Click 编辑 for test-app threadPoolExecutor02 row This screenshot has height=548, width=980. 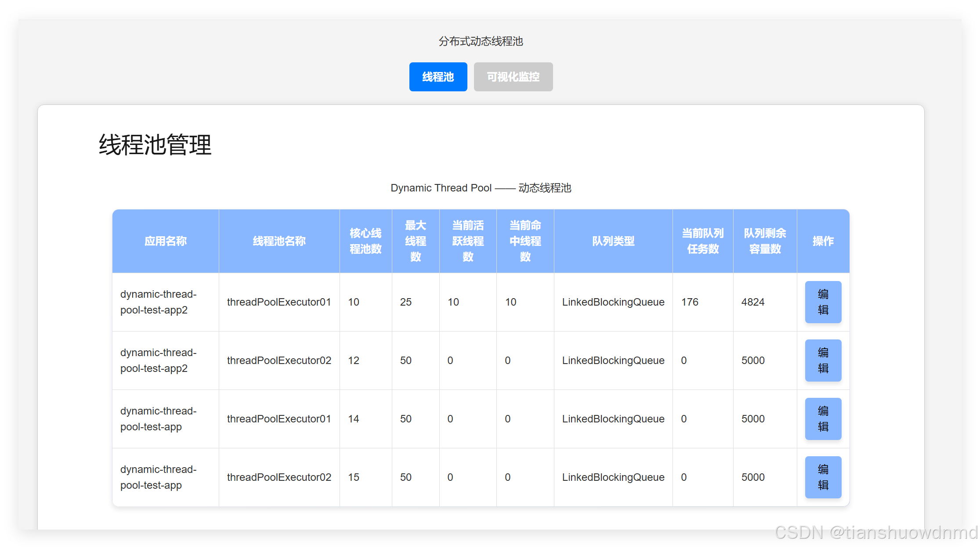click(823, 477)
